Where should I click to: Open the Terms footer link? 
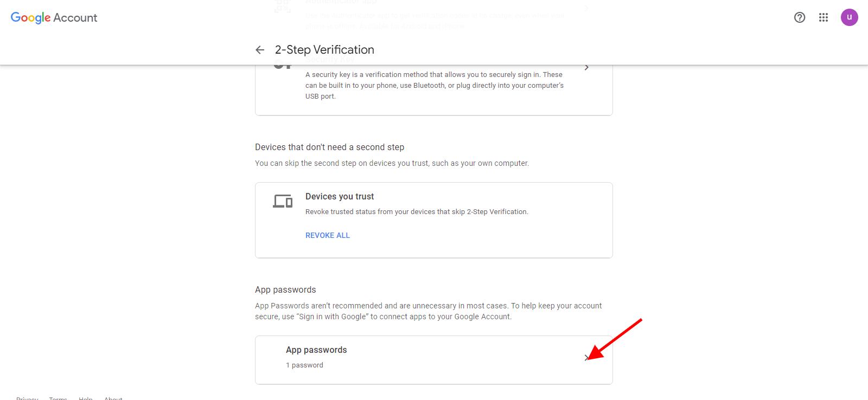click(58, 398)
